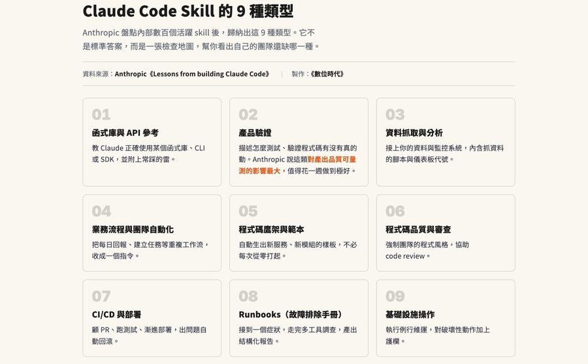The width and height of the screenshot is (588, 364).
Task: Click the heading "程式碼鷹架與範本"
Action: tap(272, 229)
